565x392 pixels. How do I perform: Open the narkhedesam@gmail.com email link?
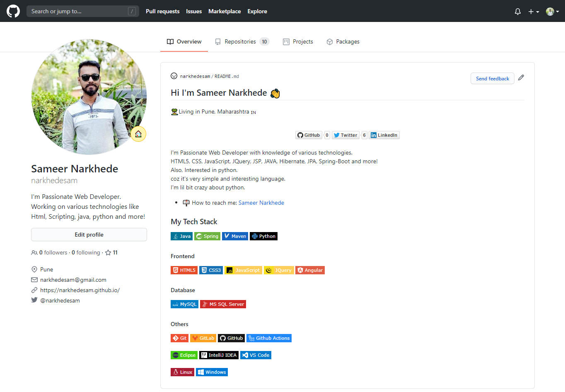pyautogui.click(x=73, y=280)
